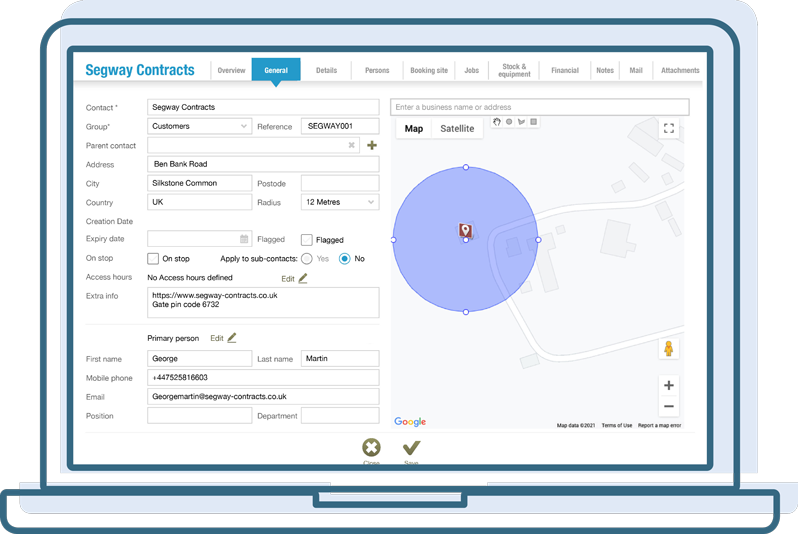Select the polygon drawing tool on the map

coord(521,122)
